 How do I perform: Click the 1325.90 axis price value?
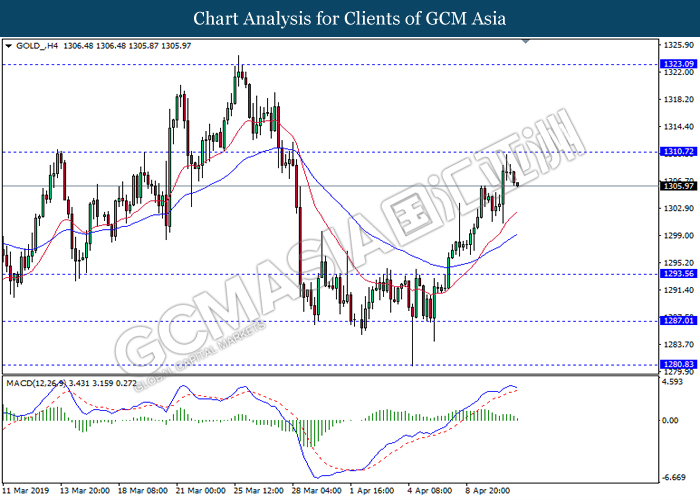679,45
